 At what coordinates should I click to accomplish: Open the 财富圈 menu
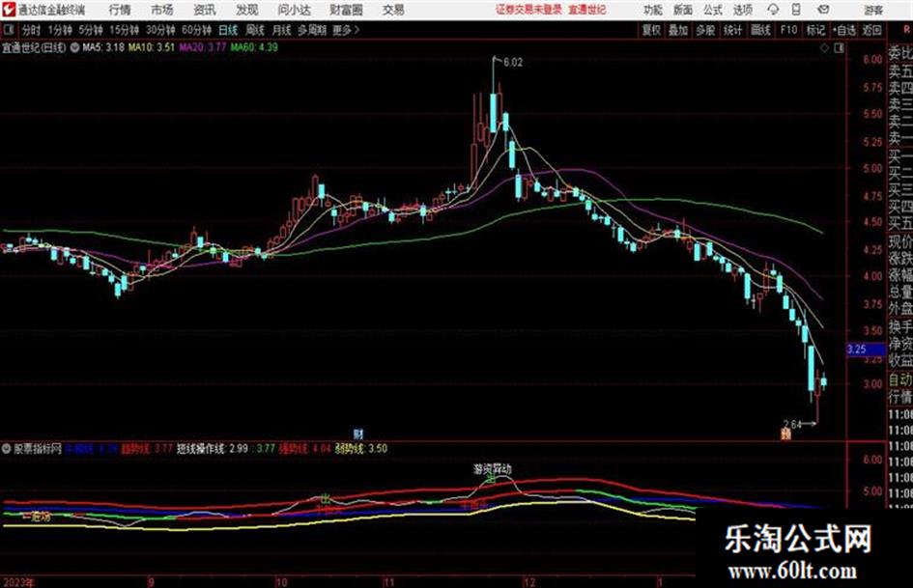[346, 10]
